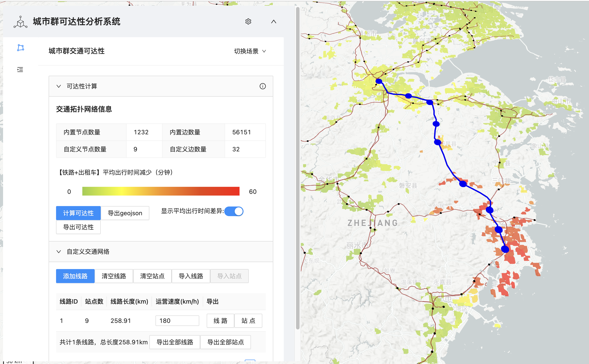Open the settings gear icon

[248, 22]
